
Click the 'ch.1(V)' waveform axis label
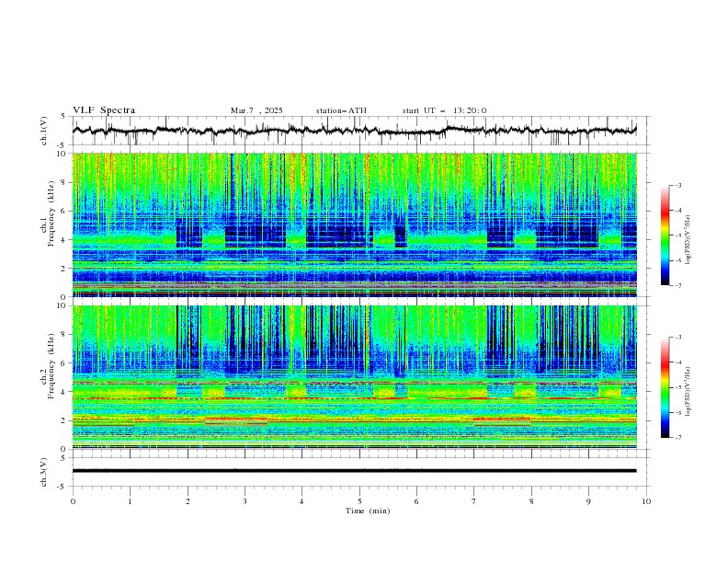44,131
